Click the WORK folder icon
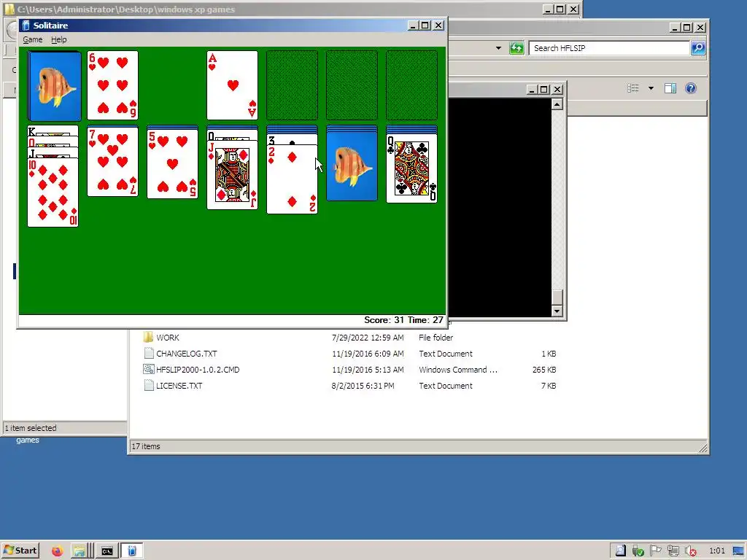The width and height of the screenshot is (747, 560). 148,338
